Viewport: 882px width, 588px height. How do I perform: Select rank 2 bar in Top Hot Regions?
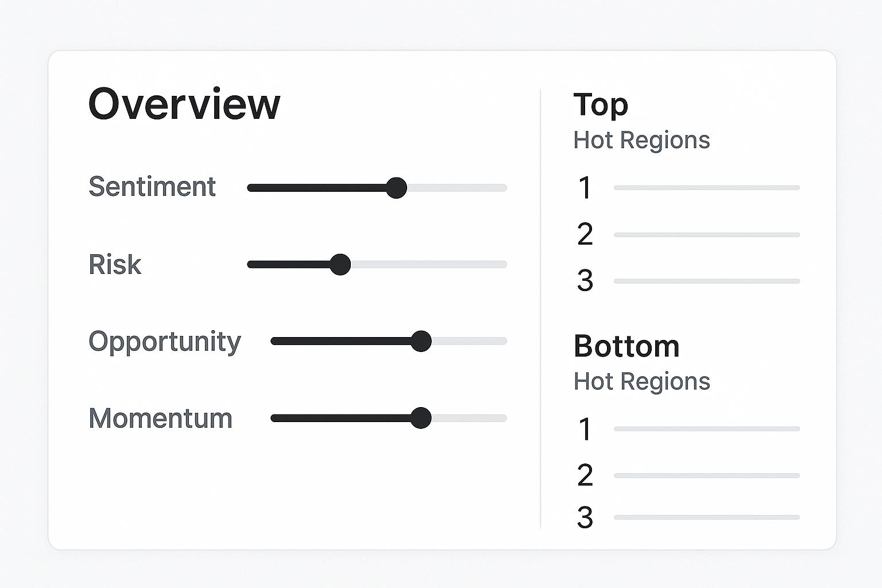[x=706, y=235]
